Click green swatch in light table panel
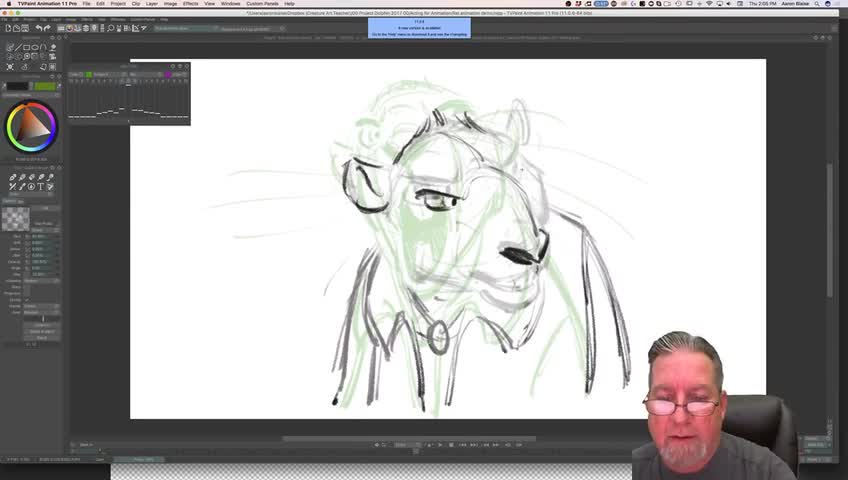The image size is (848, 480). click(89, 74)
